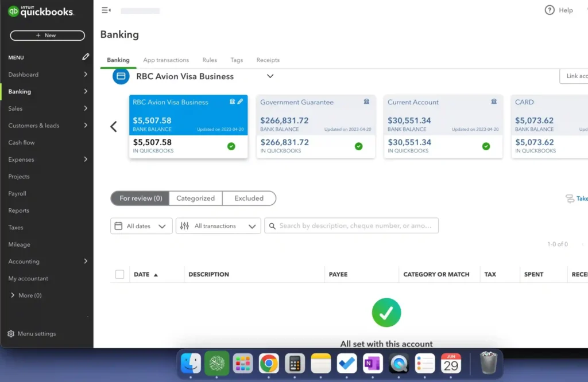588x382 pixels.
Task: Go to previous account cards with the left arrow
Action: point(113,127)
